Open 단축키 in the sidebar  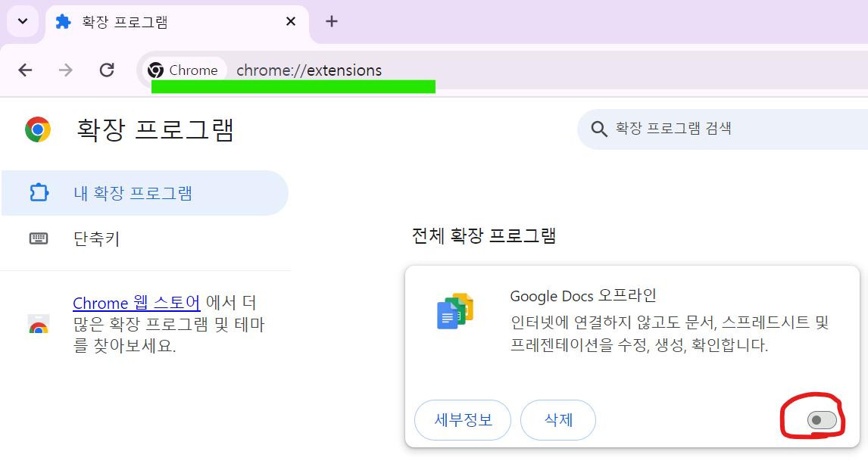click(145, 238)
